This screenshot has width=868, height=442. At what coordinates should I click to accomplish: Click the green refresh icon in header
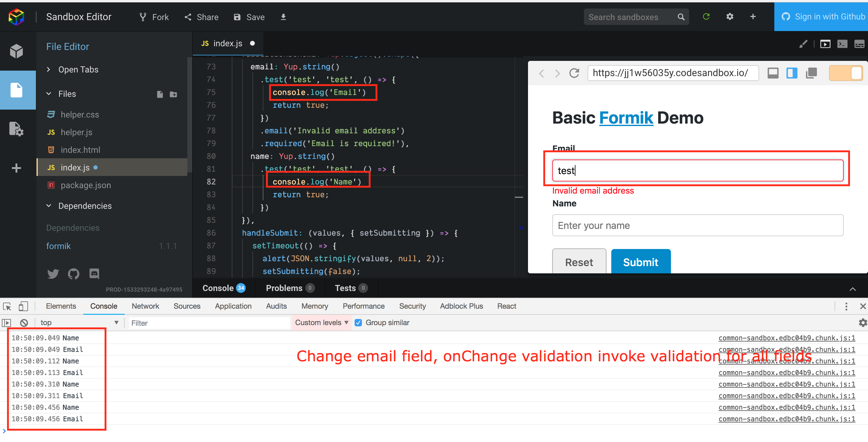tap(706, 16)
